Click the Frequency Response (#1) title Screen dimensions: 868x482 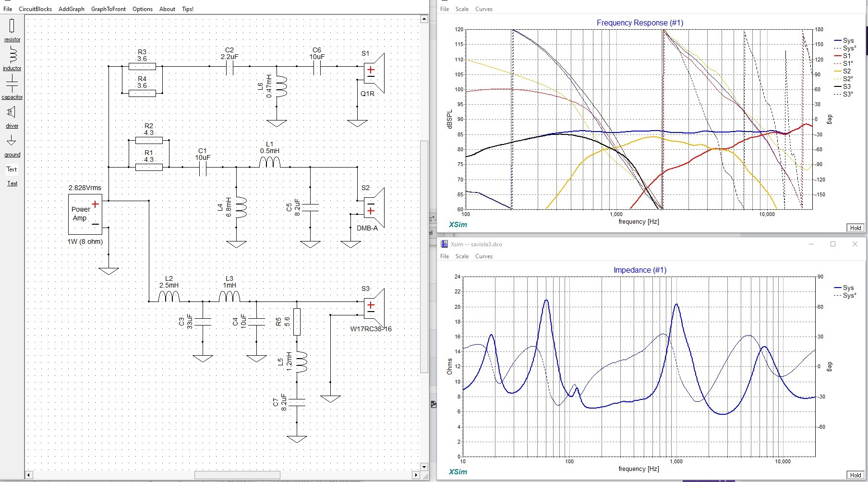coord(639,23)
